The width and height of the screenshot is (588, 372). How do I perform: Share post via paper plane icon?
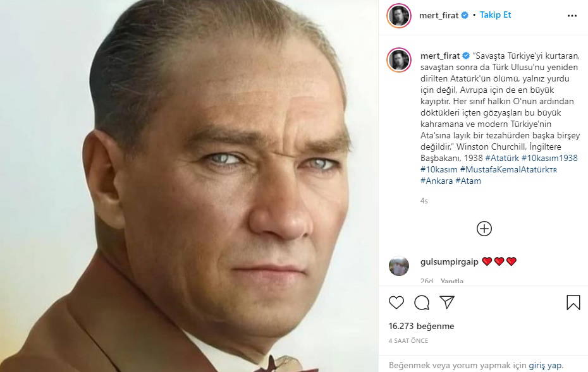click(x=447, y=303)
